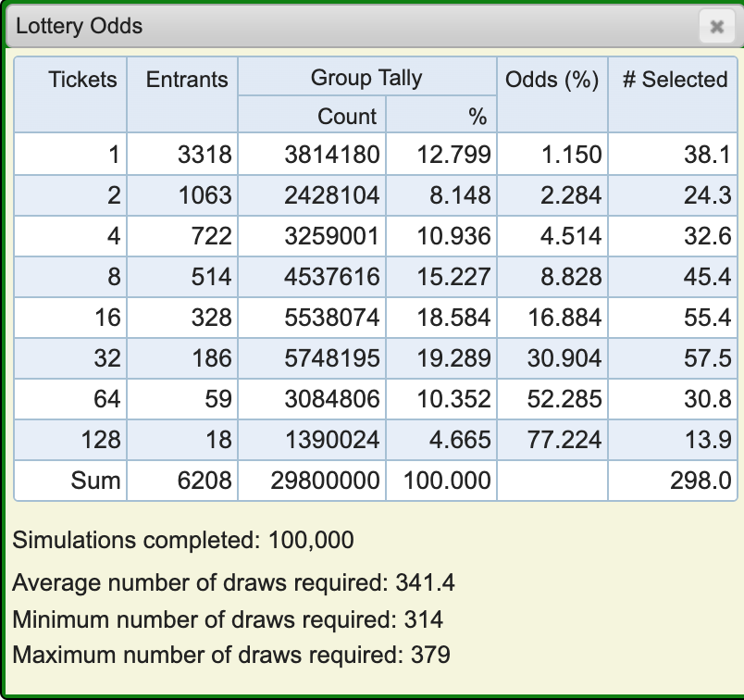Select the entrants value 514
744x700 pixels.
(x=212, y=277)
